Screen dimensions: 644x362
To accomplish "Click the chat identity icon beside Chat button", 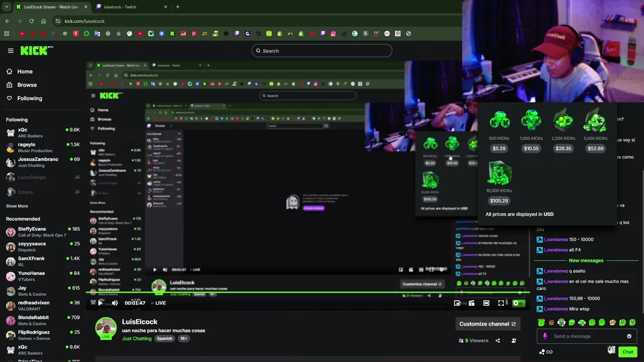I will pyautogui.click(x=611, y=350).
